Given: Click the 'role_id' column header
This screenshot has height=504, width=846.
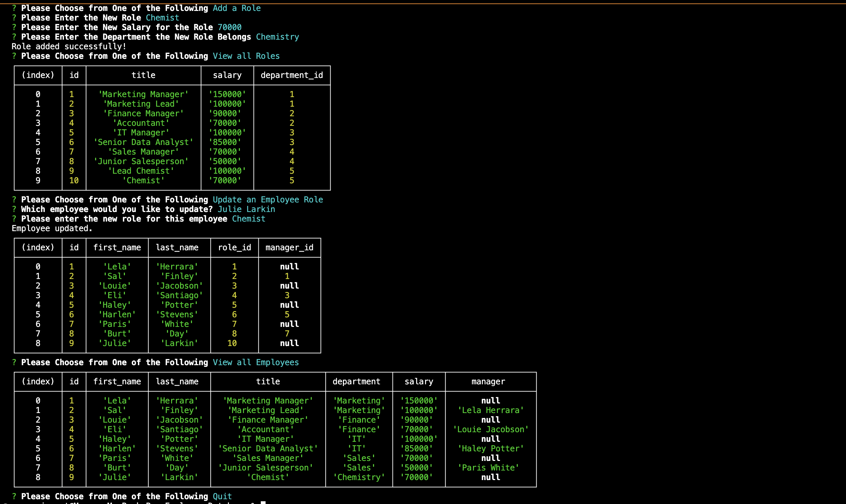Looking at the screenshot, I should point(234,248).
